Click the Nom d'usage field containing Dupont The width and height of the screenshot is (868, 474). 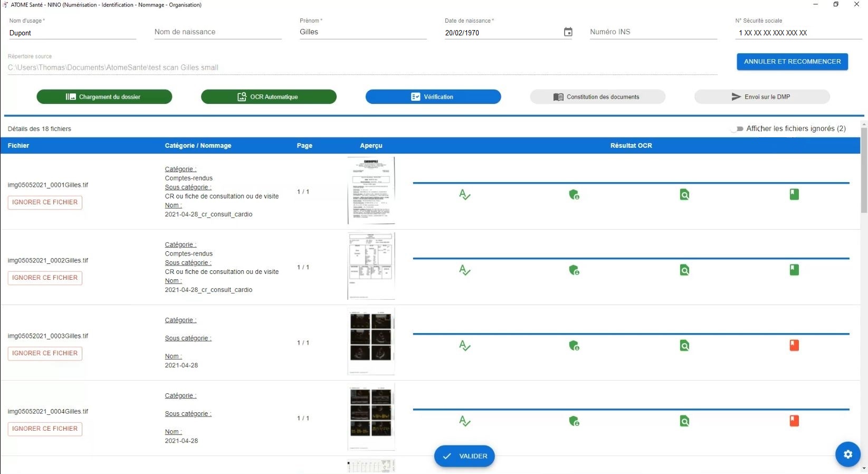point(72,33)
